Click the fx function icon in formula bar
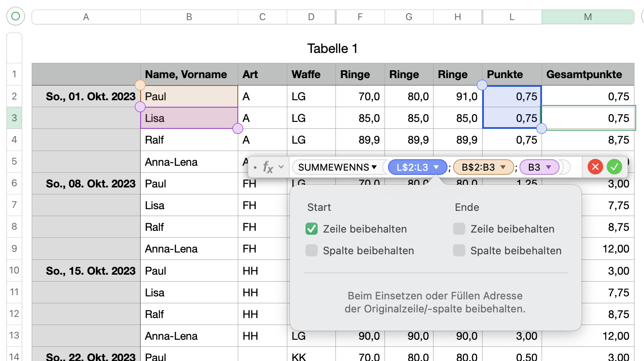 click(268, 167)
